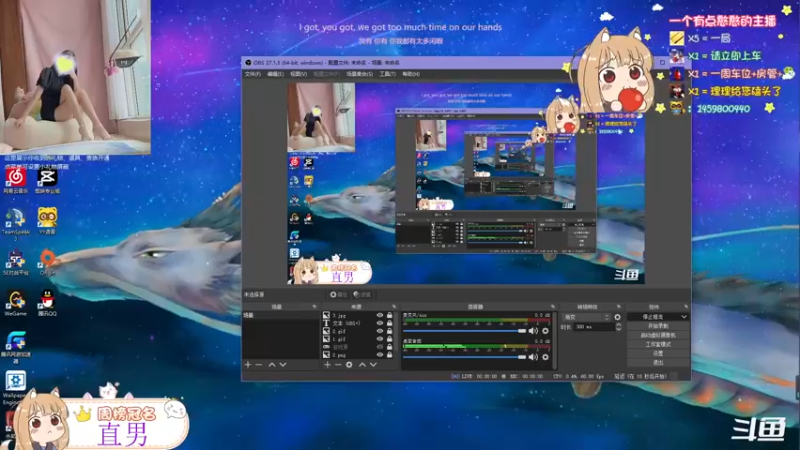Toggle visibility of the 1.gif source
Screen dimensions: 800x450
tap(380, 339)
